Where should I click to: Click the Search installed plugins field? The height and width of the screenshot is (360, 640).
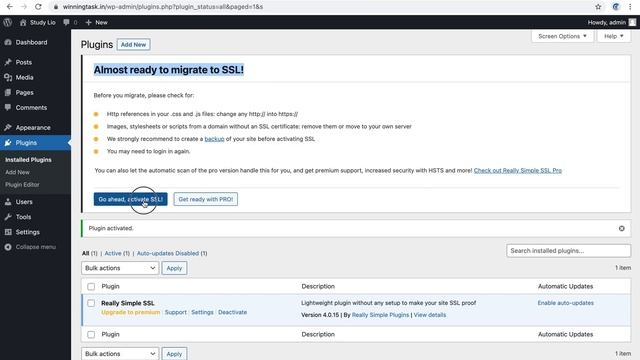569,251
